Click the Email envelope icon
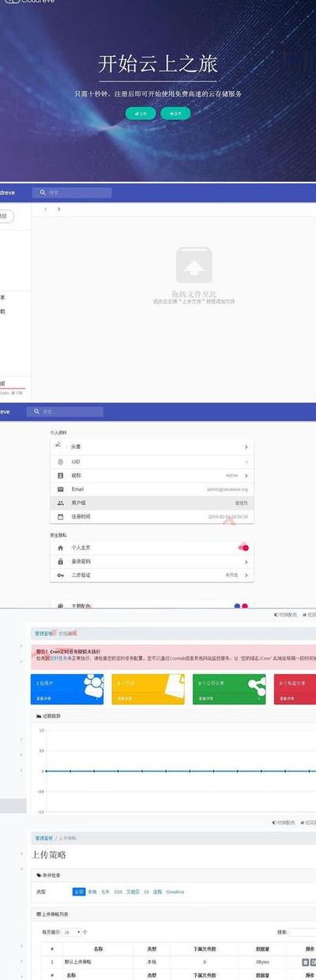Viewport: 316px width, 980px height. [x=60, y=489]
